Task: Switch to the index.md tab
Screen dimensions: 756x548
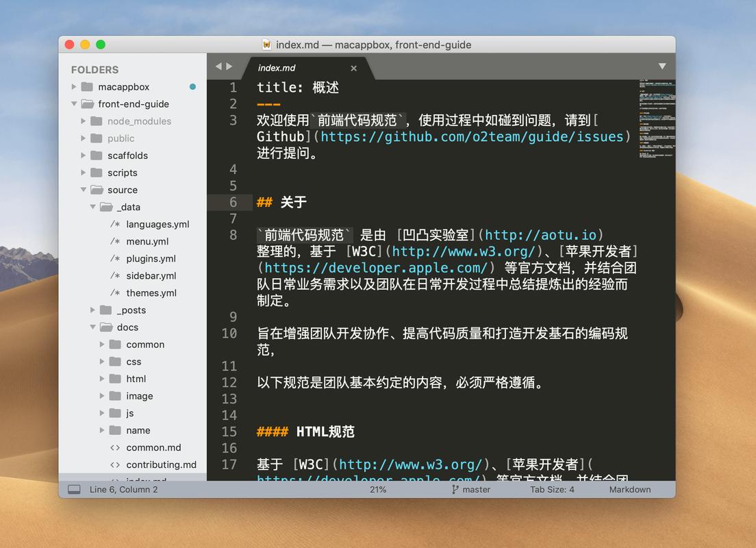Action: [277, 68]
